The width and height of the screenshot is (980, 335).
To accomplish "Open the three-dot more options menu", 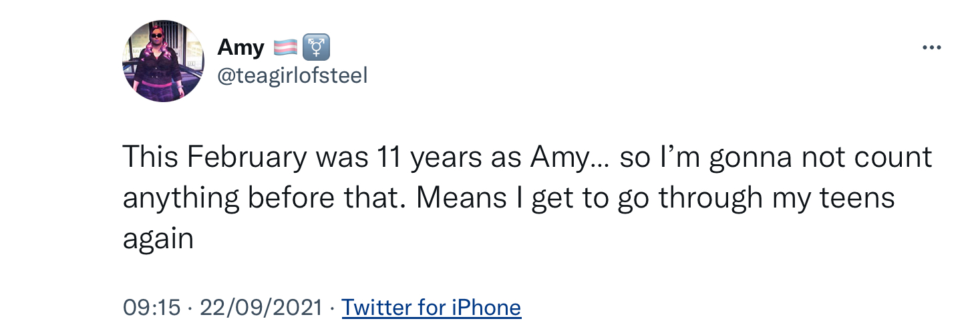I will coord(931,48).
